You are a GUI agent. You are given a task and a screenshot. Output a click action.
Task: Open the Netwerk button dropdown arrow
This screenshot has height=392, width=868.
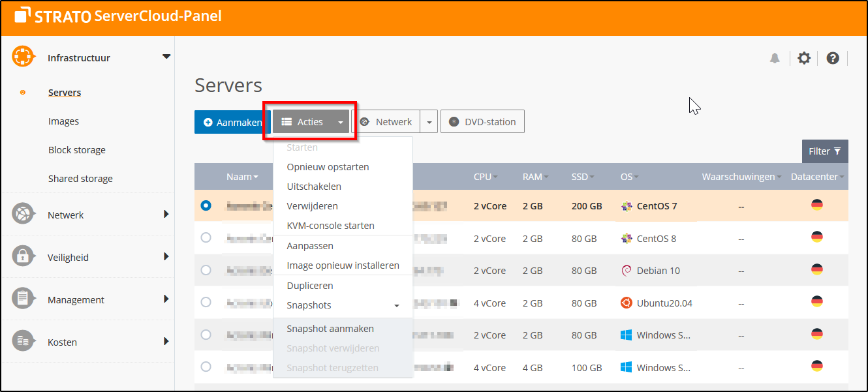tap(429, 122)
